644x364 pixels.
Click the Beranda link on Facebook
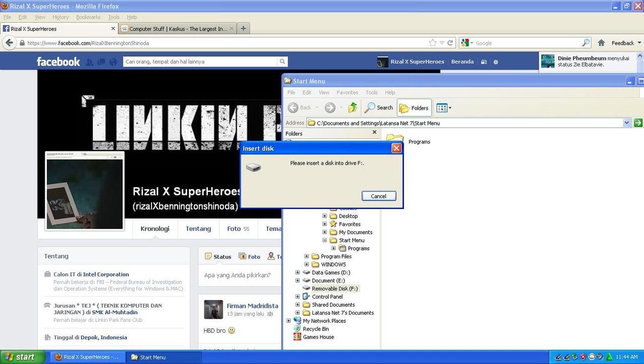click(462, 61)
